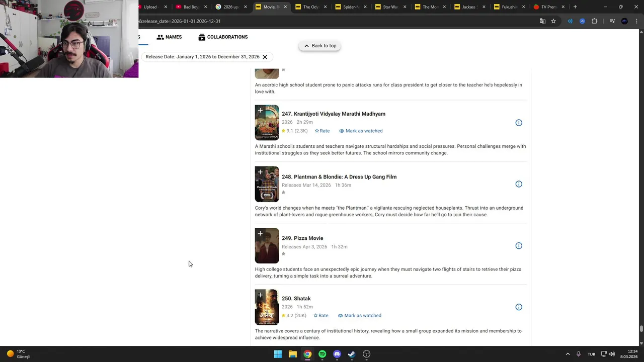Open the Pizza Movie poster thumbnail

267,246
